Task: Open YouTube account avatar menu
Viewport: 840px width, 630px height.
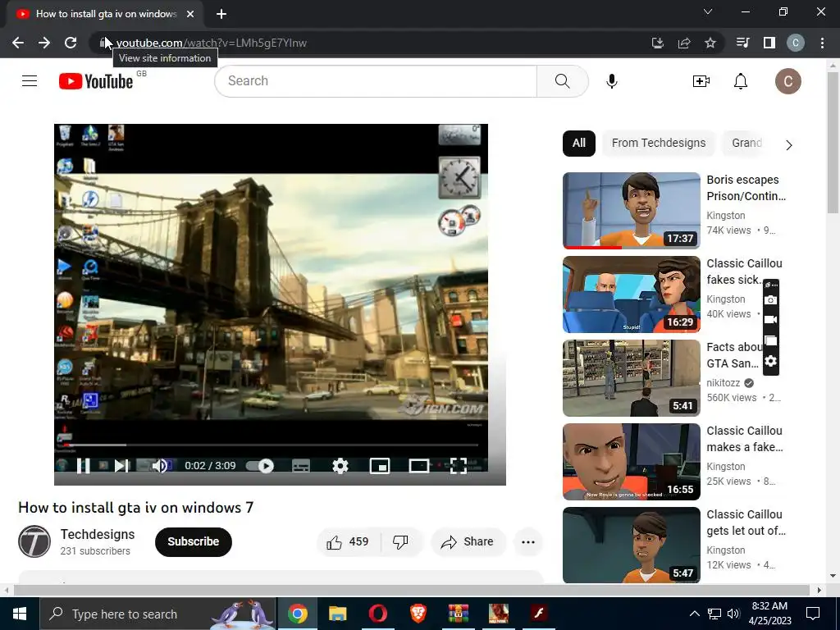Action: tap(788, 81)
